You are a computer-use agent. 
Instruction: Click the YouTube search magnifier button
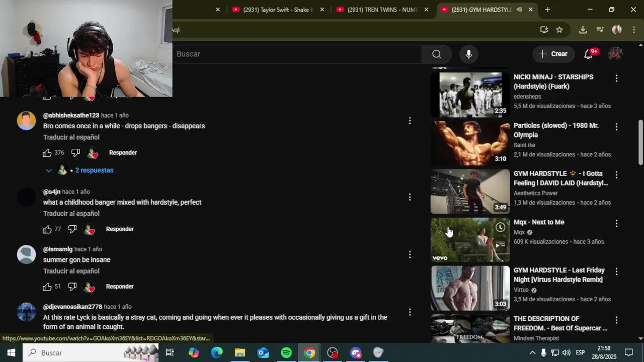[436, 54]
